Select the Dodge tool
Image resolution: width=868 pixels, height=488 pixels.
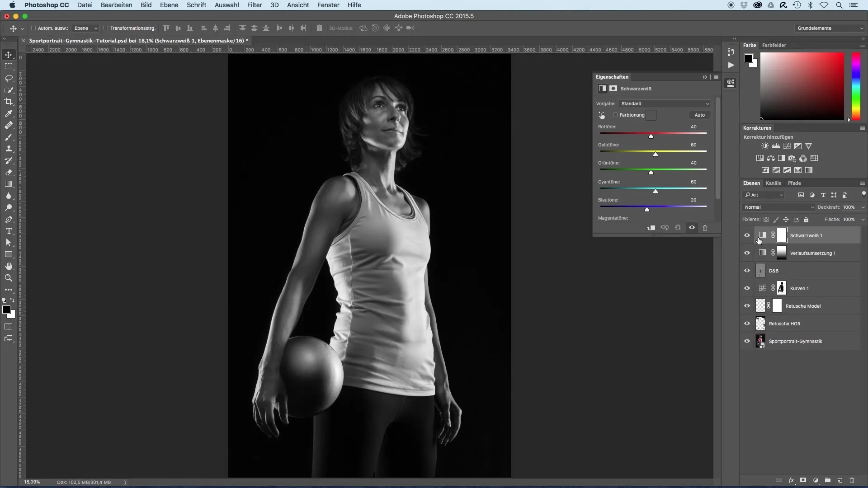click(9, 207)
